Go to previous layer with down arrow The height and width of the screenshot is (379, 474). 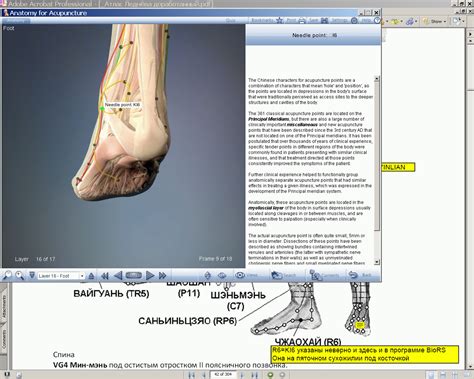(32, 276)
